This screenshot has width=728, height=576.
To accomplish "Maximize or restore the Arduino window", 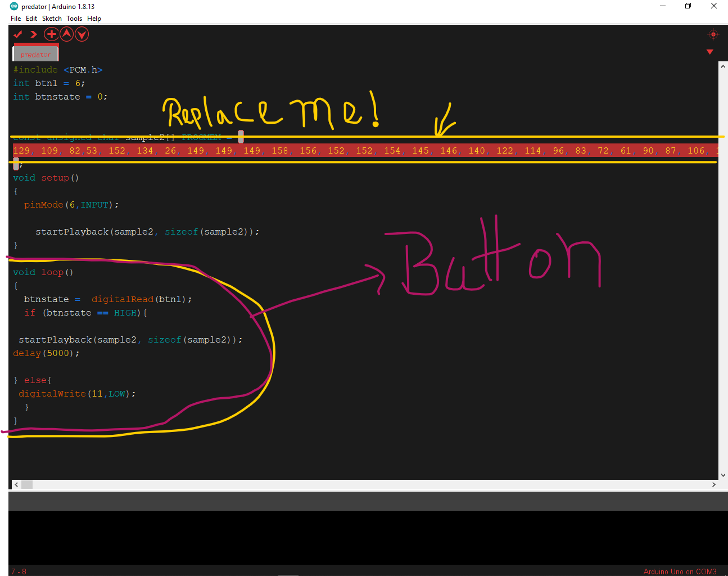I will 688,6.
